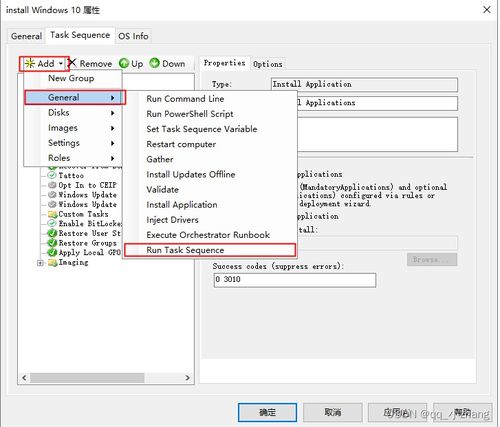Click the green Apply Local GPO icon

pyautogui.click(x=52, y=253)
